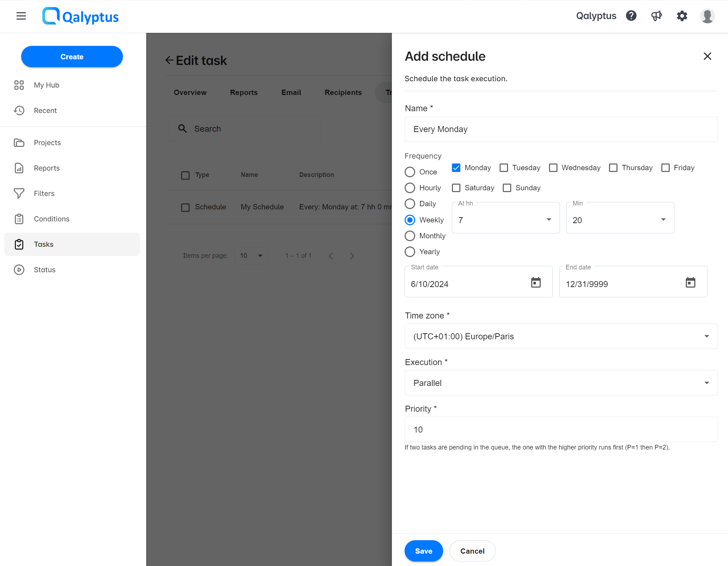Enable the Tuesday frequency checkbox

tap(505, 167)
